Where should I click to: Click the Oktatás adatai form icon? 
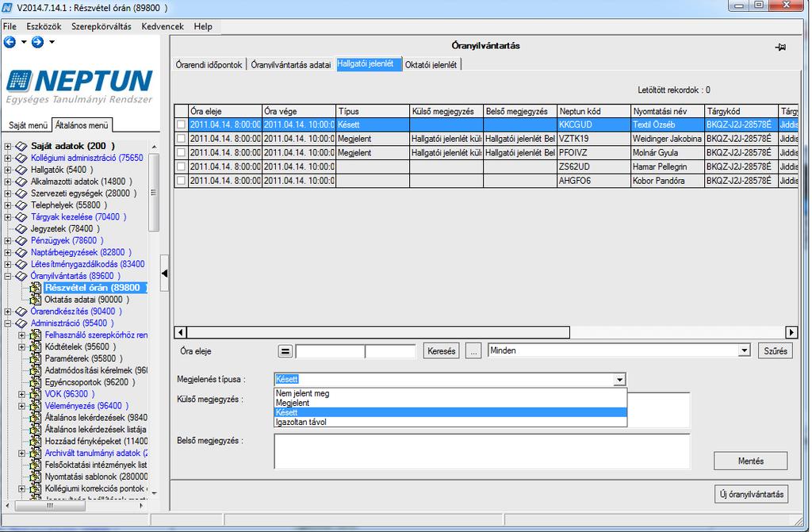(x=35, y=300)
